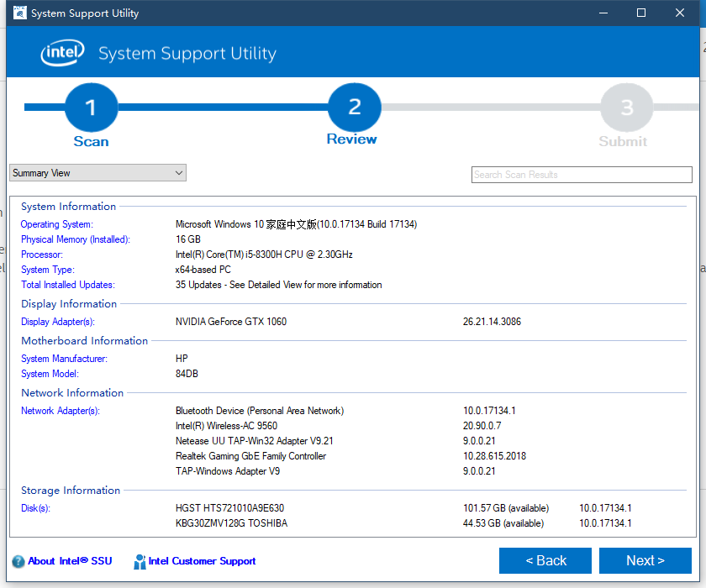
Task: Select step 2 Review circle
Action: [x=355, y=108]
